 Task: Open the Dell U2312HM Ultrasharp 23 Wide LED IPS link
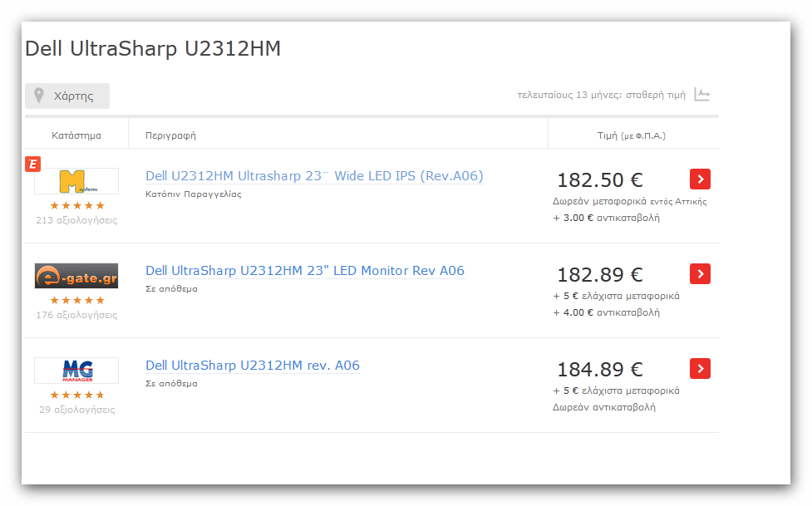(314, 176)
